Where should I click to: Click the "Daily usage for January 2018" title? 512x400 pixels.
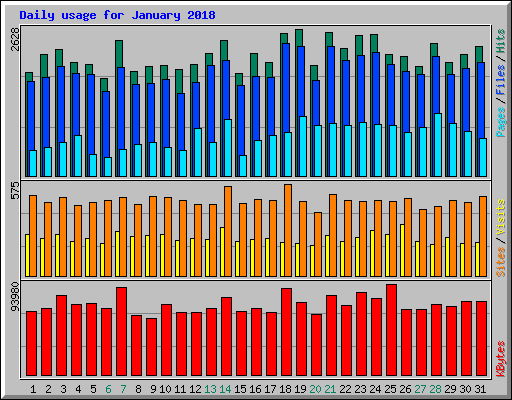[117, 15]
